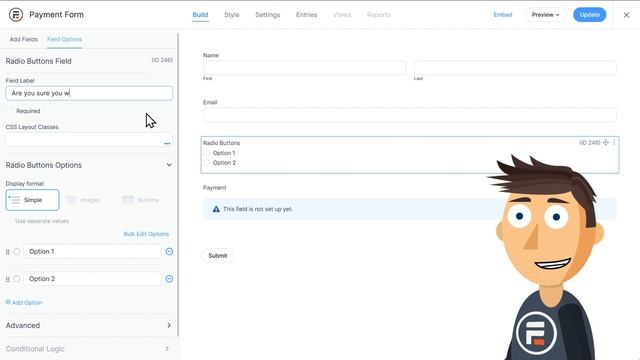
Task: Switch to the Style tab
Action: (231, 15)
